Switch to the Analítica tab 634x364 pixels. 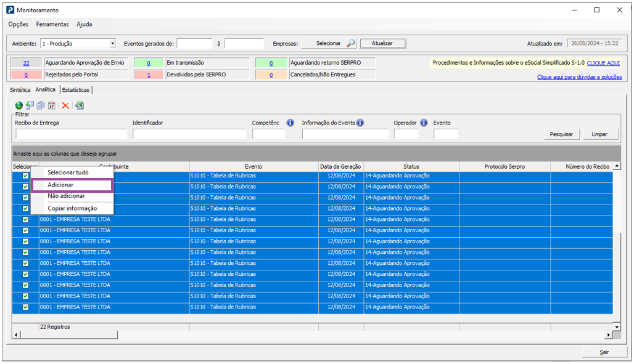tap(45, 89)
